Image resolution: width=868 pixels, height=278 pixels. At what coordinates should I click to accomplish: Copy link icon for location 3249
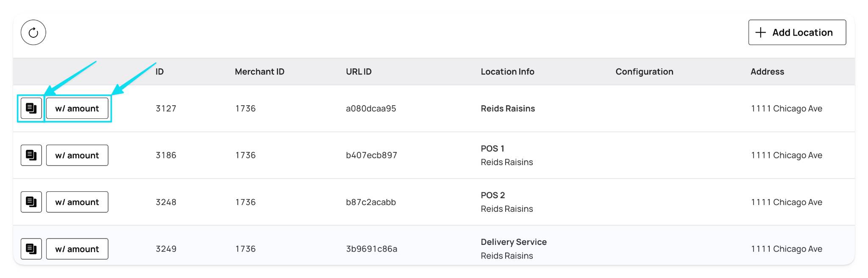[x=31, y=249]
